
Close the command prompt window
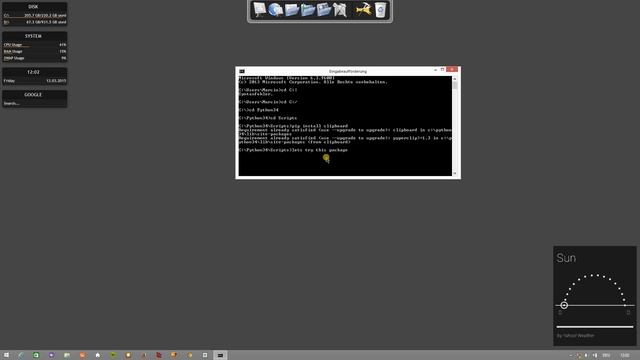click(452, 70)
